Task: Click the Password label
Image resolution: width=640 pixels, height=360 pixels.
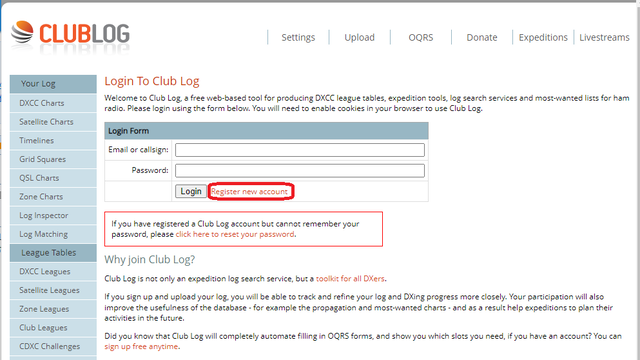Action: 150,170
